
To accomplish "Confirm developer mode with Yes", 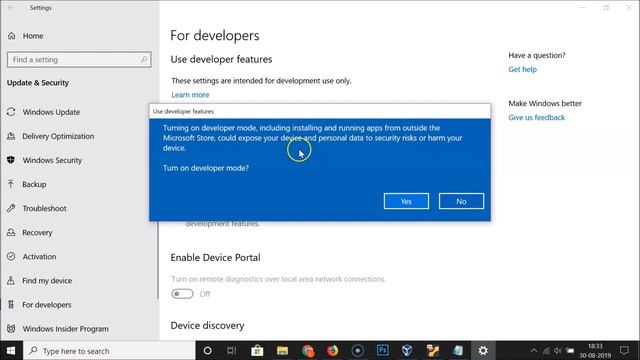I will click(x=406, y=201).
